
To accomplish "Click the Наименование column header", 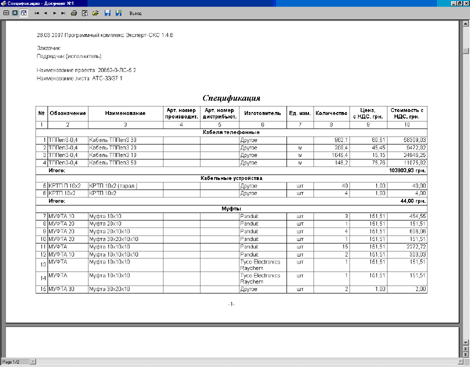I will point(125,113).
